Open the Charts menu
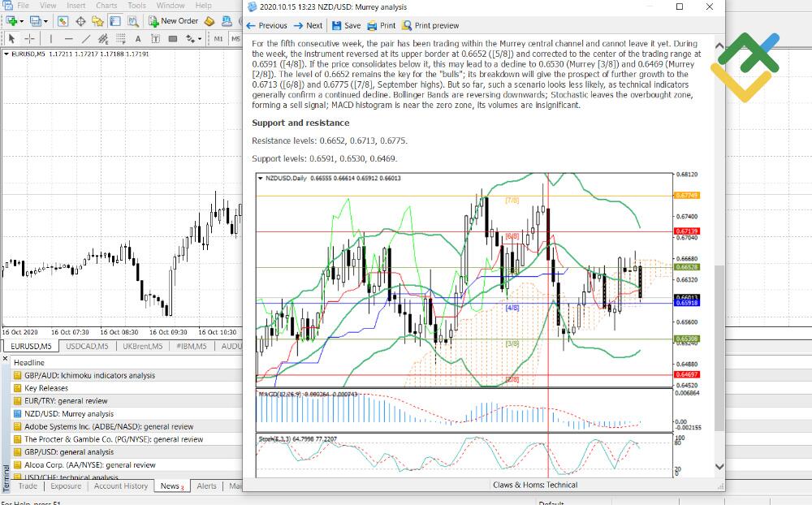 pyautogui.click(x=106, y=6)
